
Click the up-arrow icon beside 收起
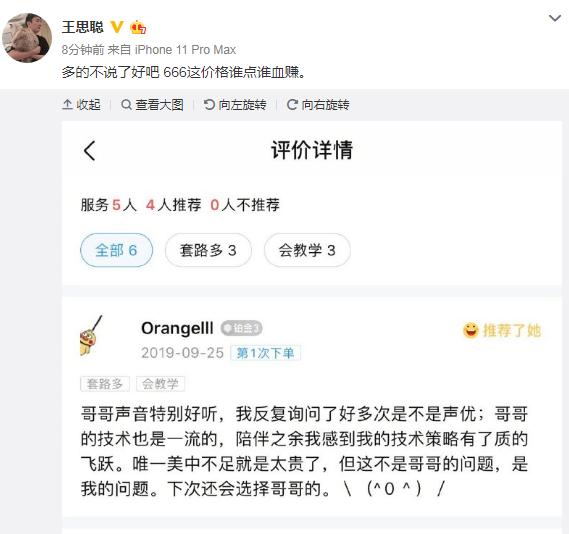click(x=67, y=104)
